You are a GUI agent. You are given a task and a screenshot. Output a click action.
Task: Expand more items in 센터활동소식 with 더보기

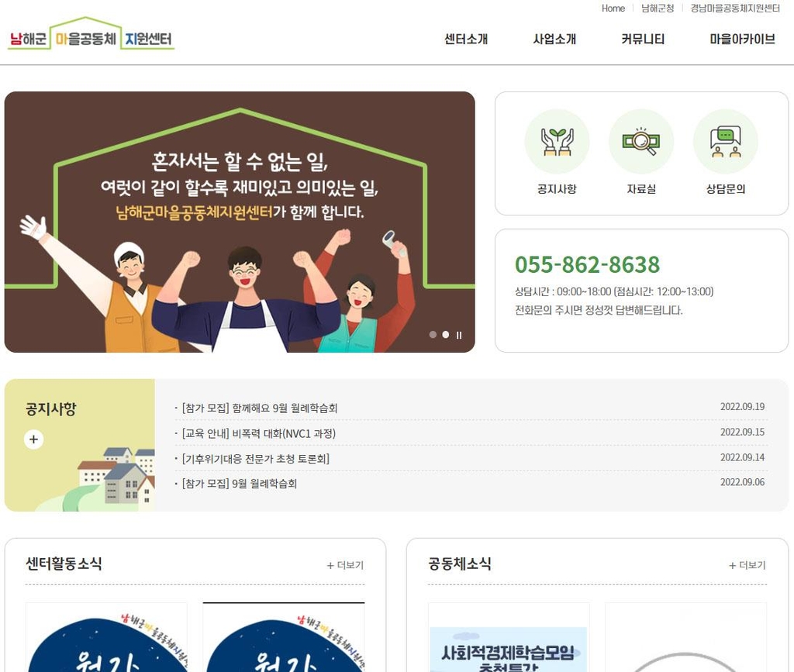345,565
